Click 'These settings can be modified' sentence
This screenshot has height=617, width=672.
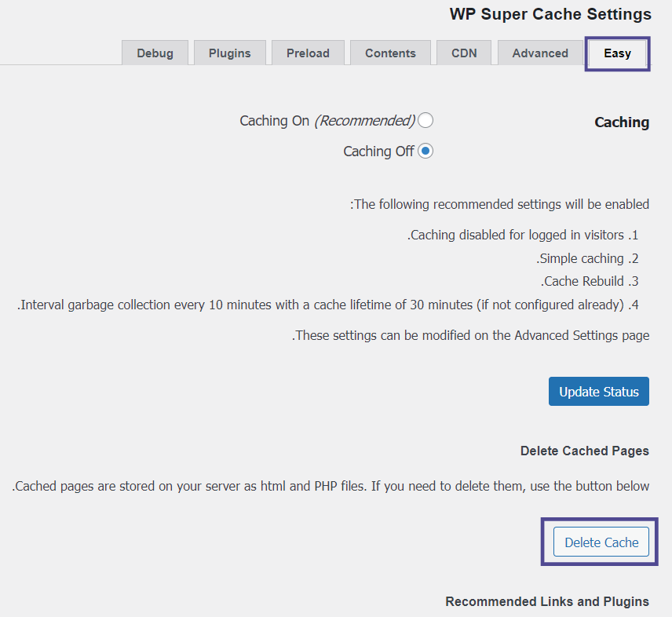coord(470,335)
